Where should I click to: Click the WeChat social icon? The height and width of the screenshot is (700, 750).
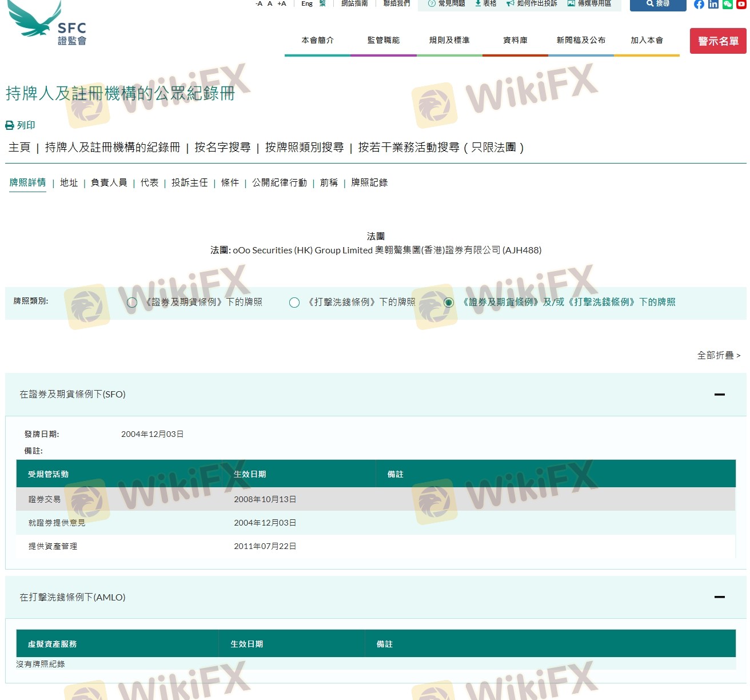pyautogui.click(x=727, y=5)
